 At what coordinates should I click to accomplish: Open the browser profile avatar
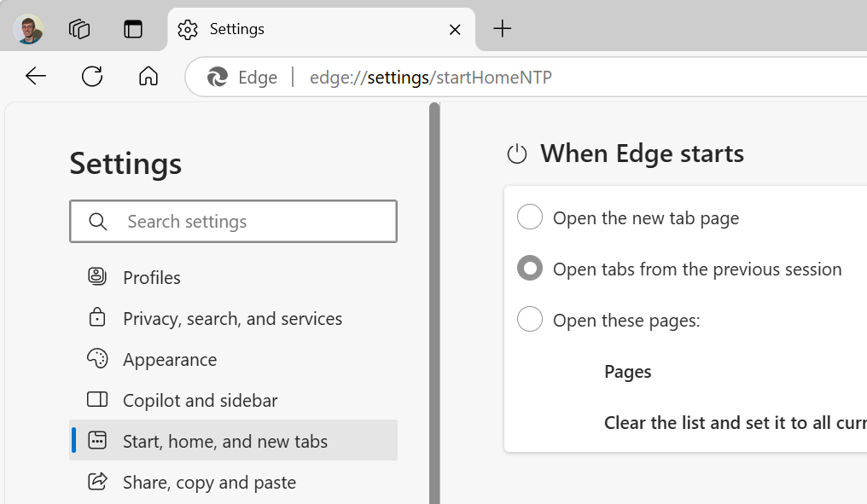[28, 29]
